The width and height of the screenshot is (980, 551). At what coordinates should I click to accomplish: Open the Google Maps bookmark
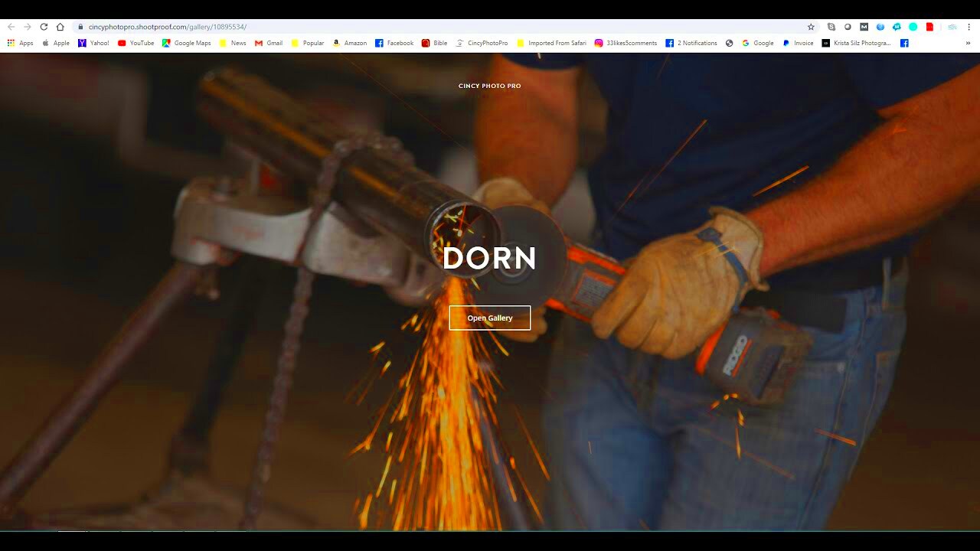coord(187,44)
